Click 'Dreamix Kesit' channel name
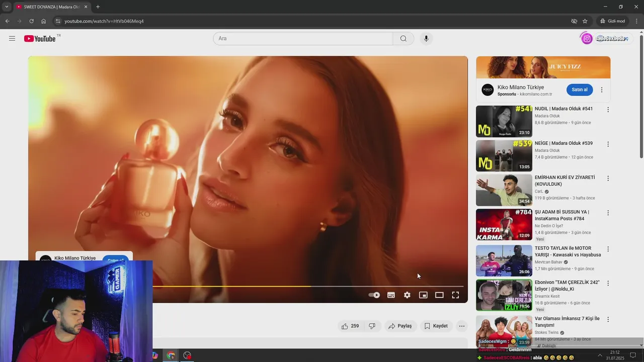The height and width of the screenshot is (362, 644). point(547,296)
